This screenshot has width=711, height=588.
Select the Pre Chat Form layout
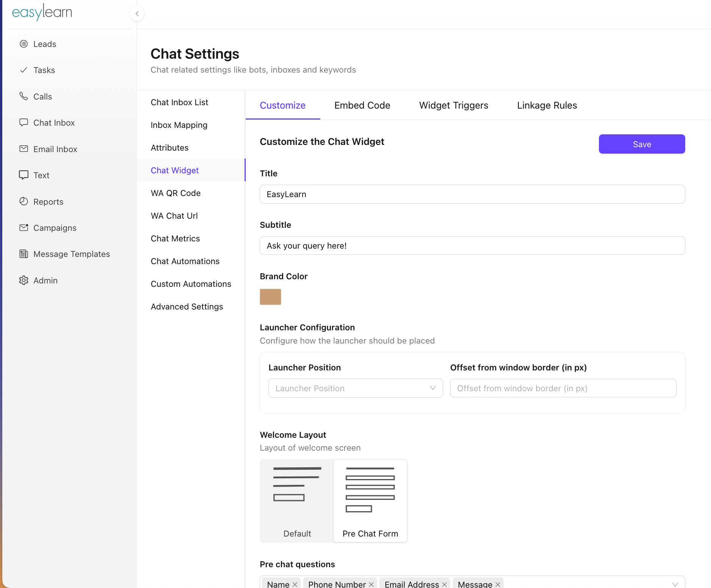(x=370, y=501)
